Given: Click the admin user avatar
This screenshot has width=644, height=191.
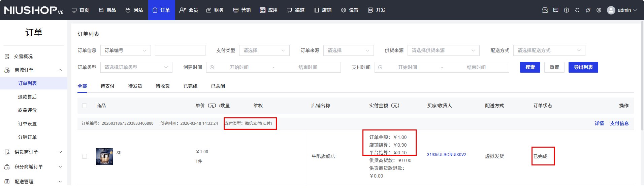Looking at the screenshot, I should 611,10.
